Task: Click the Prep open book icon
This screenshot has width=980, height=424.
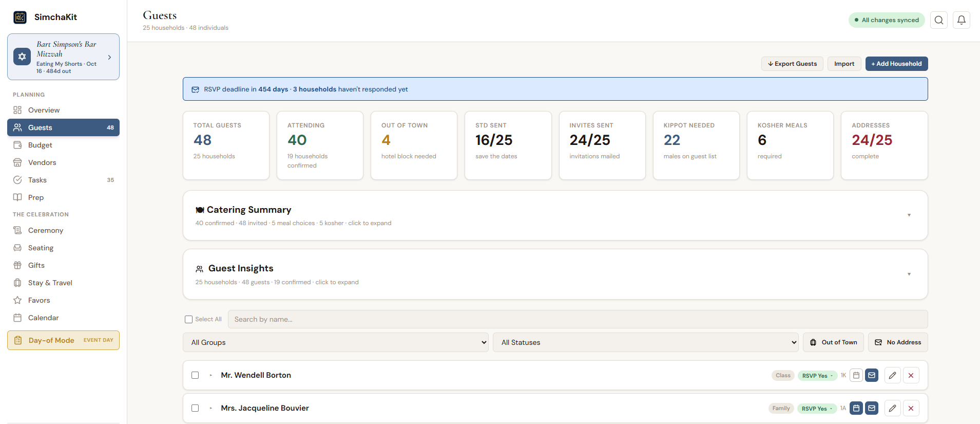Action: 17,197
